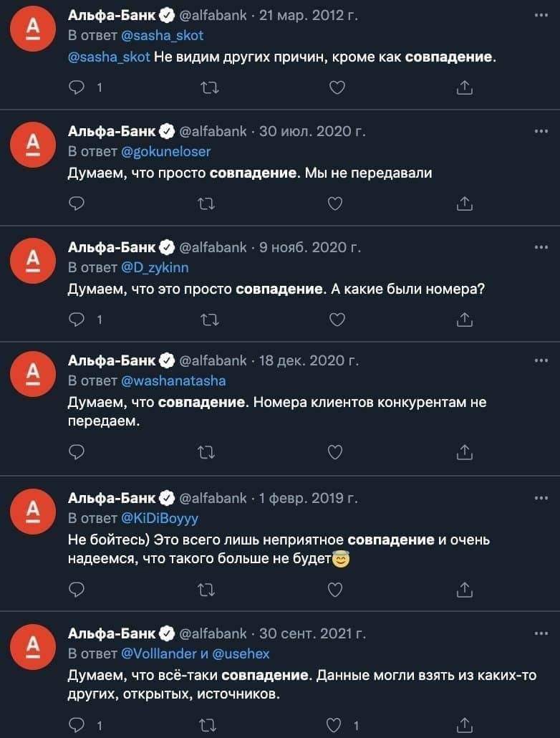
Task: Open the 18 дек. 2020 г. timestamp
Action: (x=309, y=360)
